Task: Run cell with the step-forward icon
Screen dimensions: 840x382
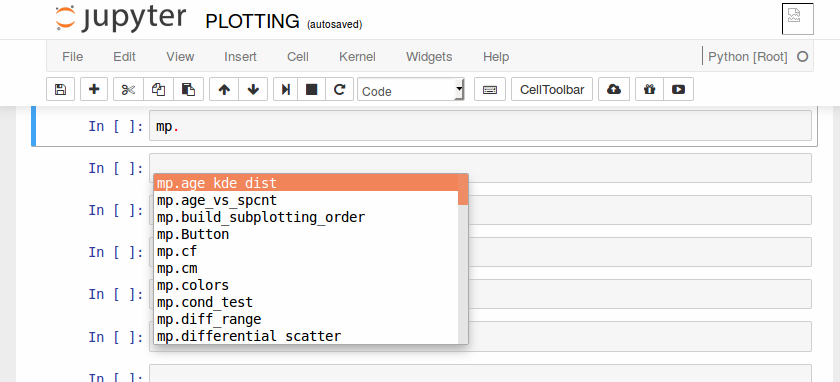Action: tap(286, 89)
